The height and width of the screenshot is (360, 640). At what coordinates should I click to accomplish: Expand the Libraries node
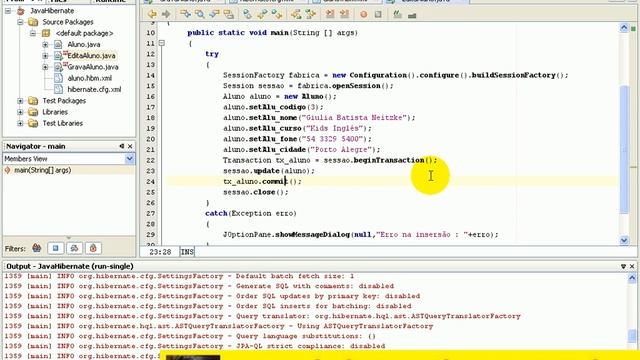click(x=20, y=112)
